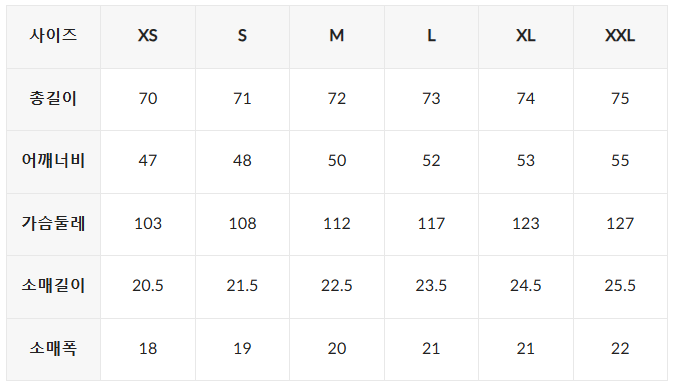Screen dimensions: 673x386
Task: Click the chest value 117 for L
Action: point(431,223)
